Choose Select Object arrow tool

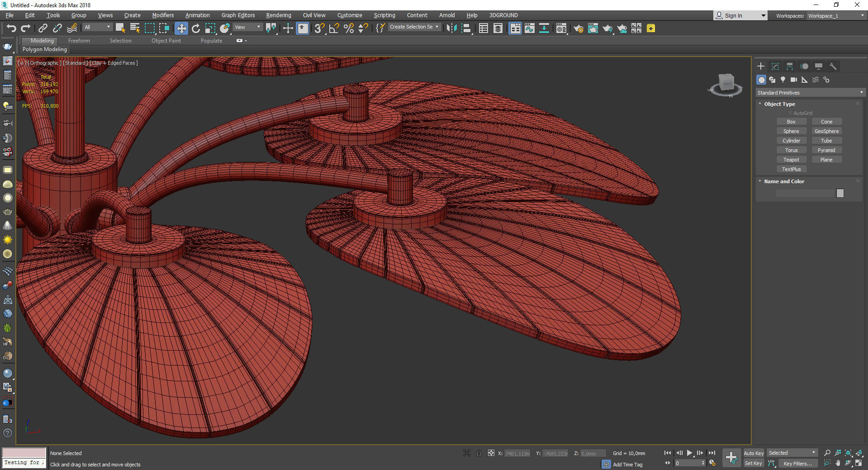[x=120, y=28]
